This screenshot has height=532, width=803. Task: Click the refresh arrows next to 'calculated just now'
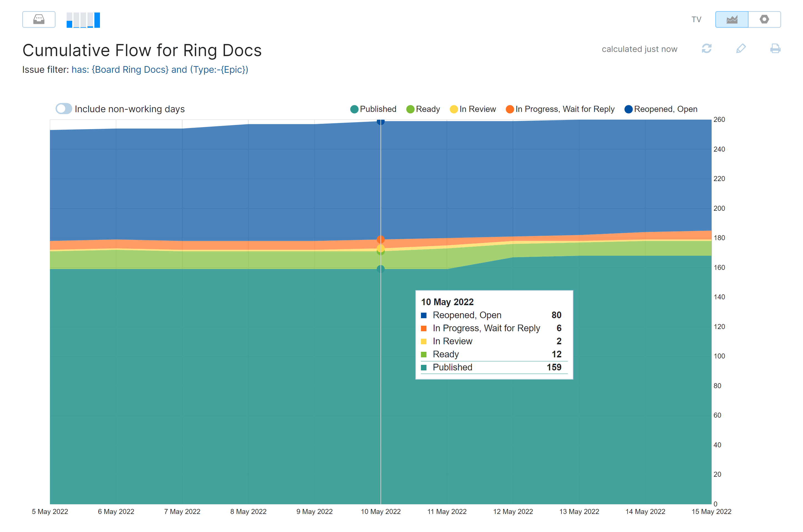point(706,49)
